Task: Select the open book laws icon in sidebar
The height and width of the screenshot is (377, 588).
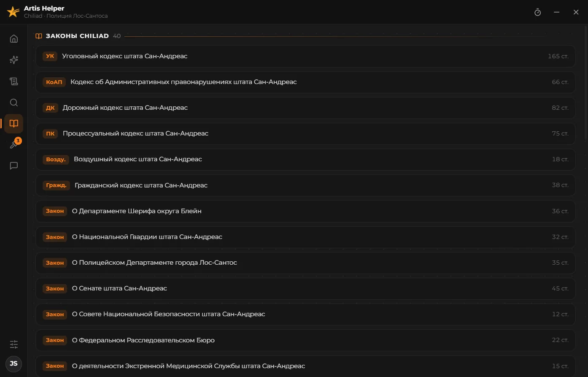Action: point(14,124)
